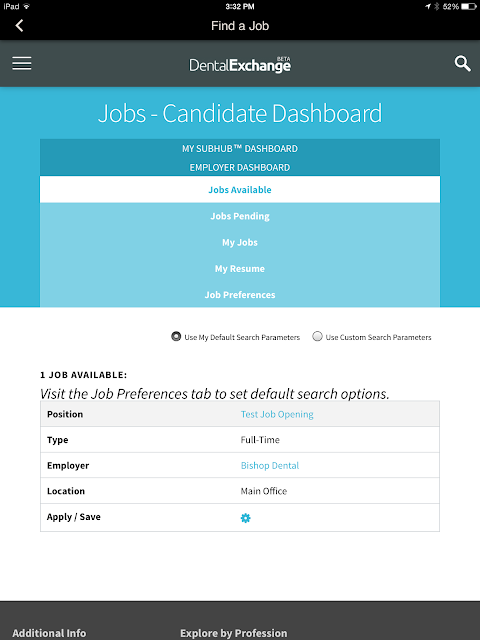
Task: Open the Test Job Opening link
Action: coord(277,414)
